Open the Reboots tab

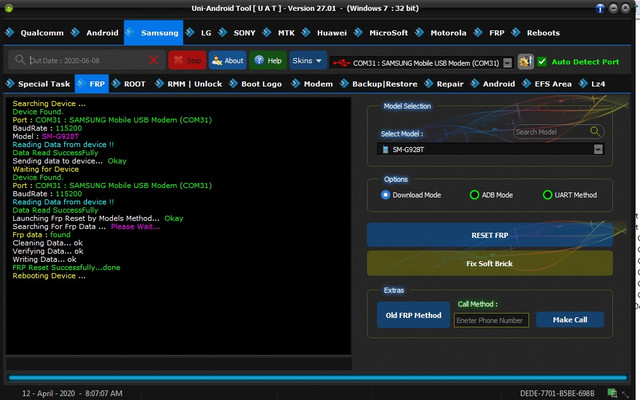(x=536, y=33)
